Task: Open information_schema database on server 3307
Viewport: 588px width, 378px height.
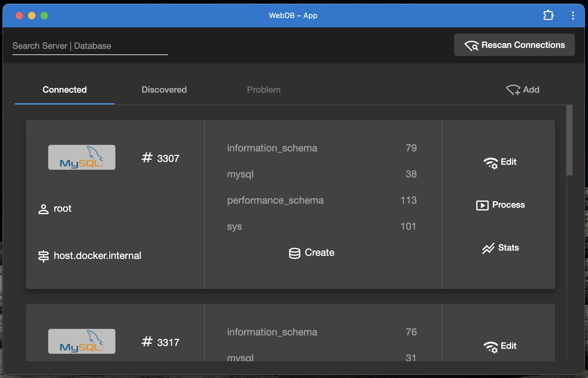Action: tap(272, 148)
